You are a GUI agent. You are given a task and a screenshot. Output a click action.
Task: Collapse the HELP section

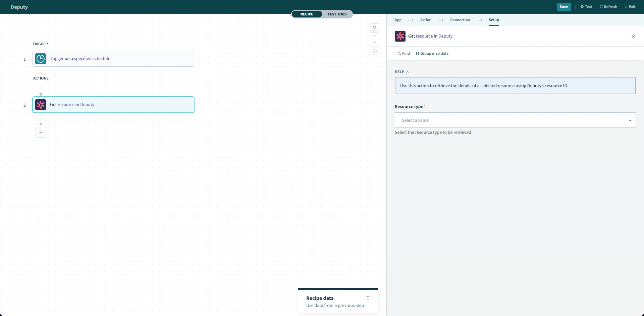tap(401, 72)
